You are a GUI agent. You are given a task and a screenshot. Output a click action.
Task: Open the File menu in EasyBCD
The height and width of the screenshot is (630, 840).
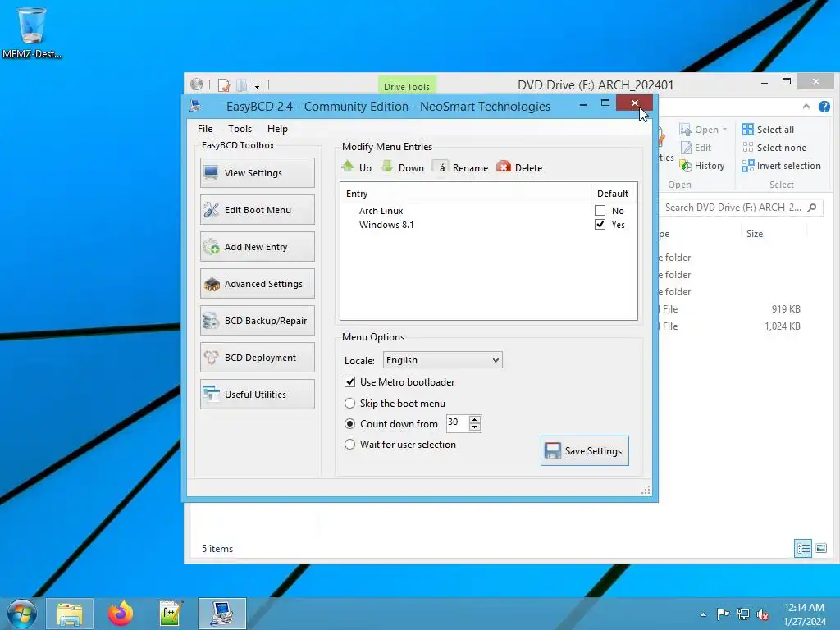[x=205, y=129]
